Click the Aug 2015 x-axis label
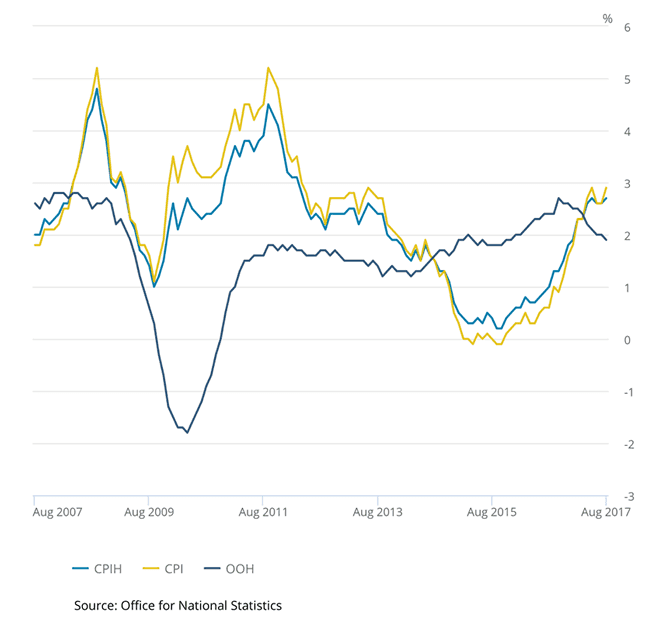This screenshot has width=651, height=619. (492, 513)
